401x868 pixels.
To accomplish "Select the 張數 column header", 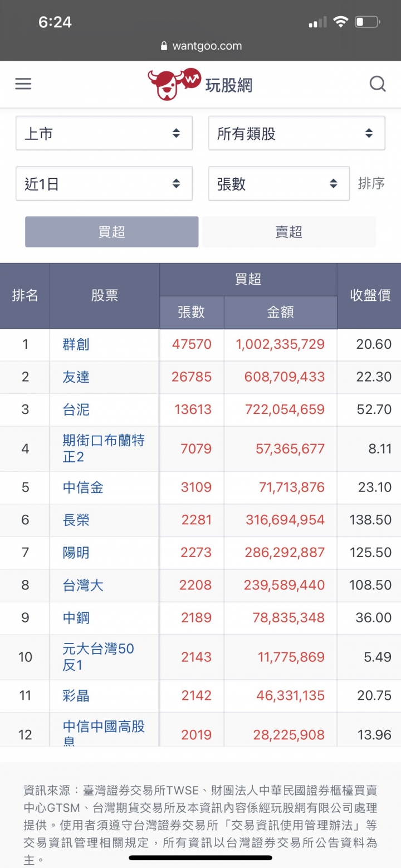I will coord(192,313).
